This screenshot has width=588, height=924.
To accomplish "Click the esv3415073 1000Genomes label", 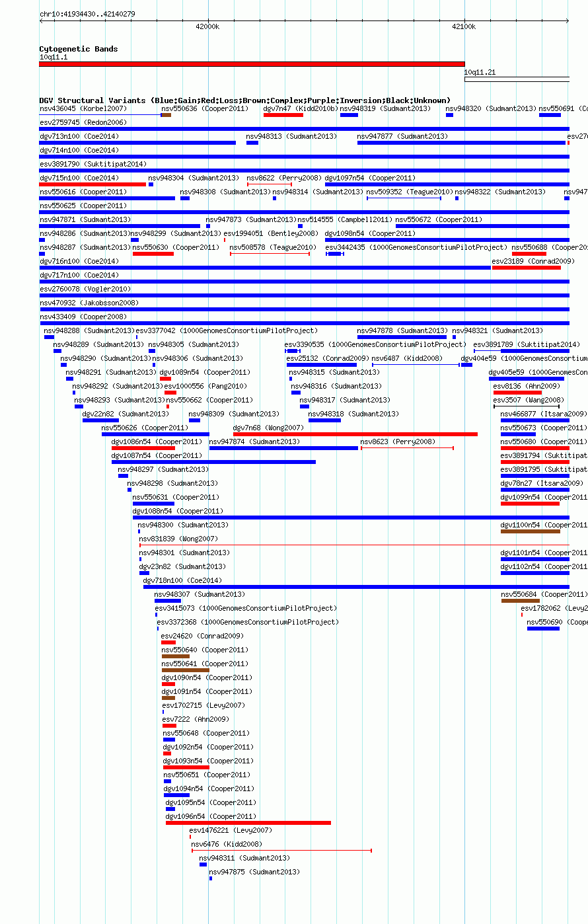I will 246,608.
